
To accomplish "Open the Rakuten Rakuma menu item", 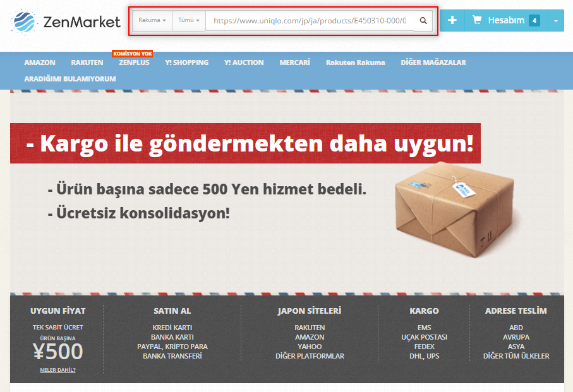I will (x=355, y=62).
